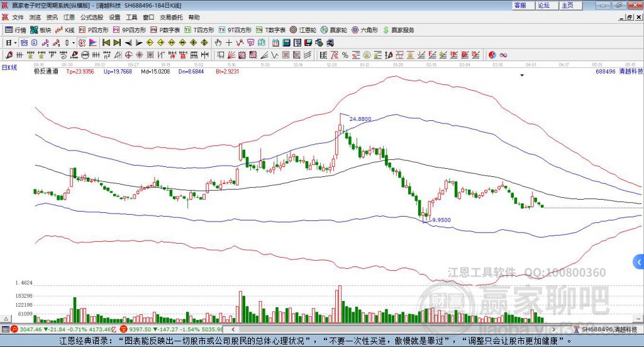Select the Gann fan lines tool
This screenshot has width=644, height=347.
coord(231,55)
